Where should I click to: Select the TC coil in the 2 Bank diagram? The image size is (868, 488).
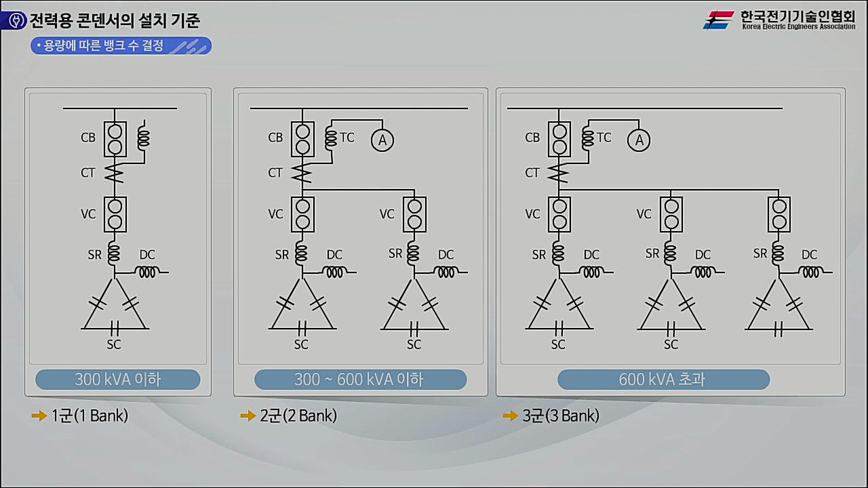point(331,138)
